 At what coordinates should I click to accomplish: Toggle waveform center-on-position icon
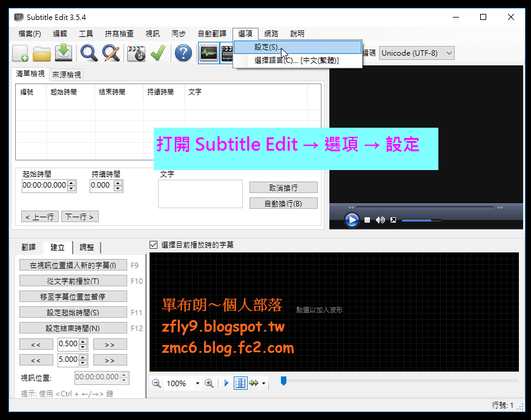pyautogui.click(x=240, y=383)
